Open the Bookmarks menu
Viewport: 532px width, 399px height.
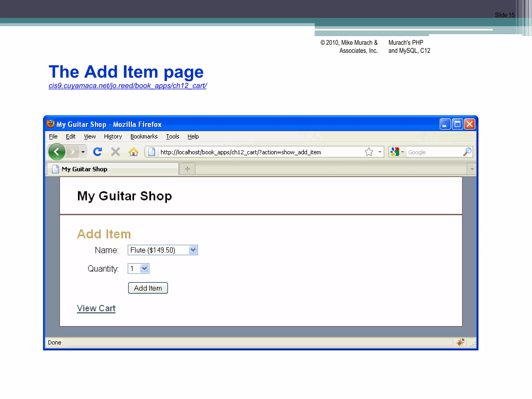click(144, 137)
